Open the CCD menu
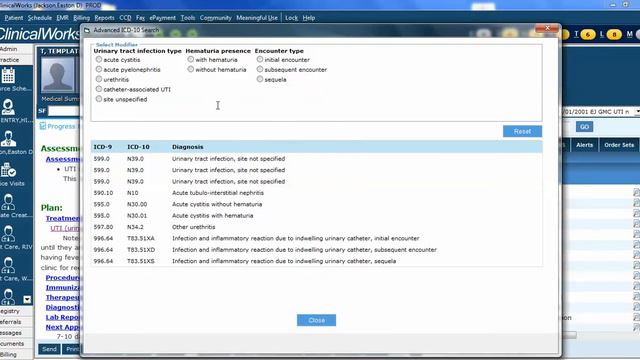 [125, 18]
